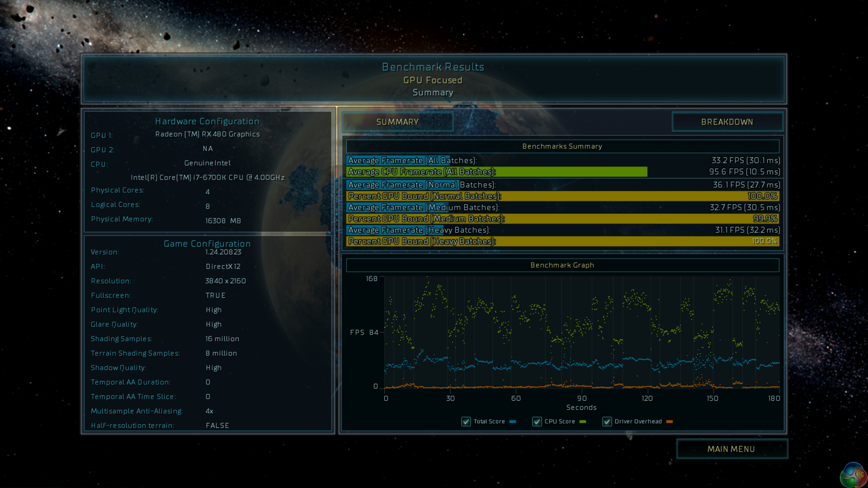Click the Benchmark Results title text
The height and width of the screenshot is (488, 868).
tap(433, 67)
